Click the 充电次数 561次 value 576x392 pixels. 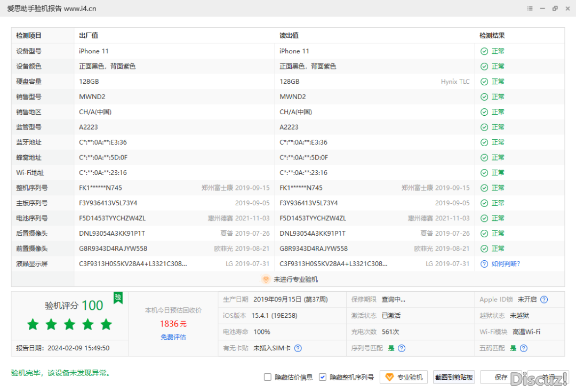pyautogui.click(x=390, y=332)
